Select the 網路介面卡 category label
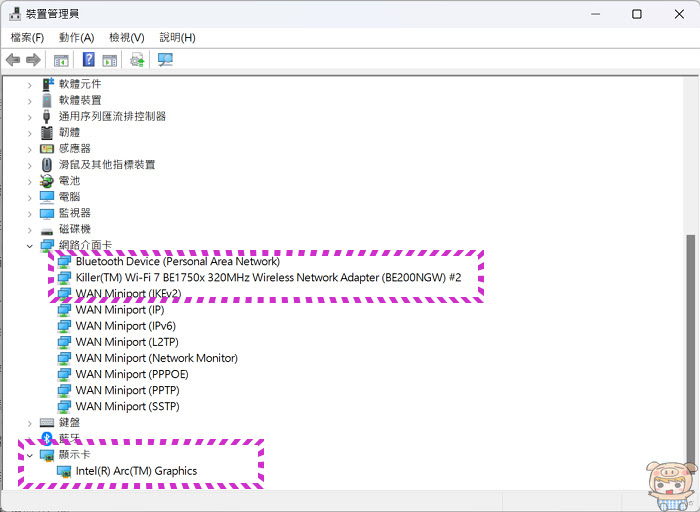The height and width of the screenshot is (512, 700). pyautogui.click(x=85, y=245)
